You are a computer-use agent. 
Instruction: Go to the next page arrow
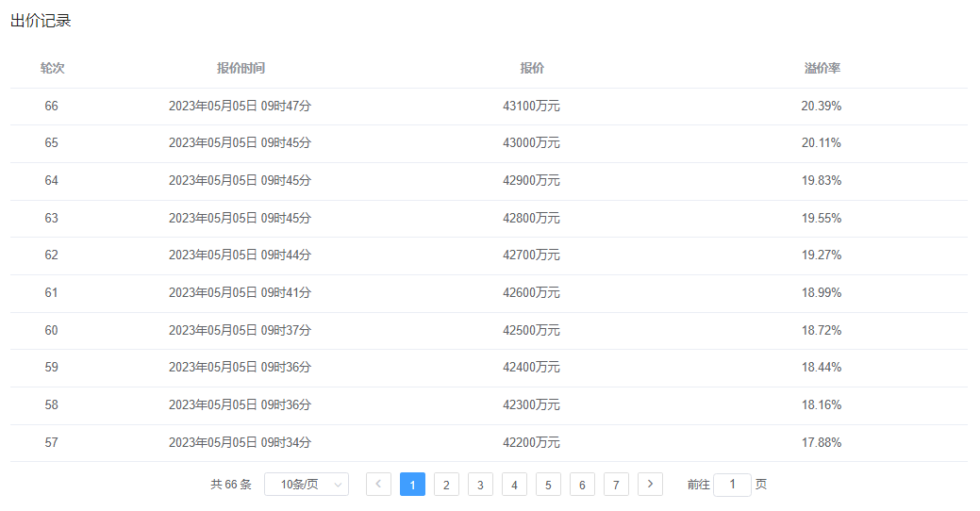[650, 485]
